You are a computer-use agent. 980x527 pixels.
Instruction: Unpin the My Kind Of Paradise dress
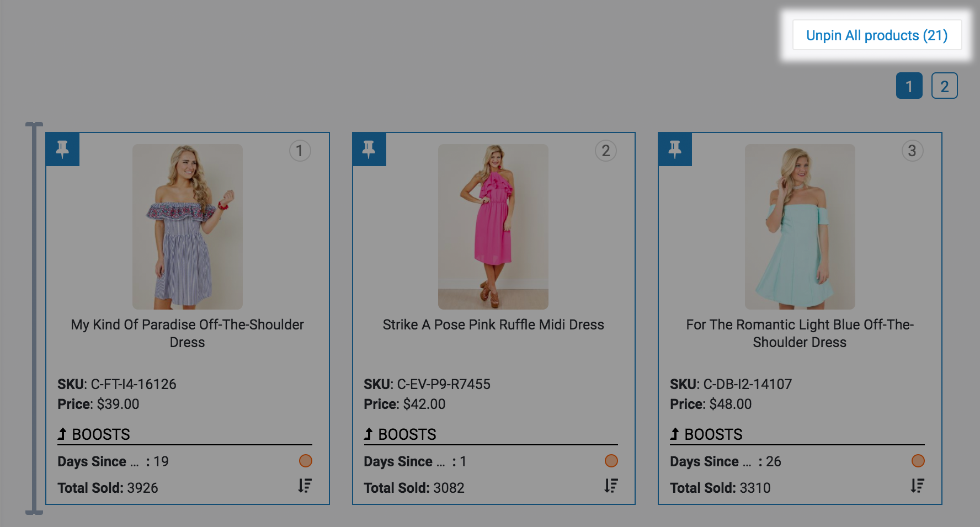point(62,149)
